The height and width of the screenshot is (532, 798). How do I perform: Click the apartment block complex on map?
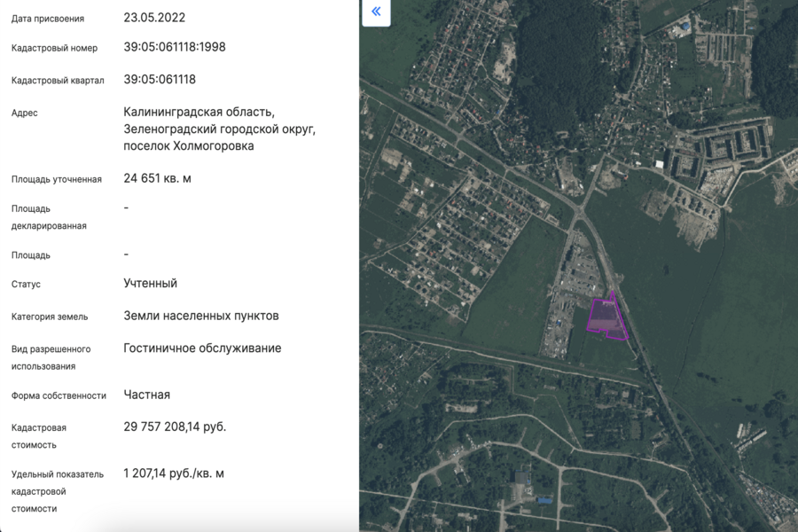(x=718, y=146)
